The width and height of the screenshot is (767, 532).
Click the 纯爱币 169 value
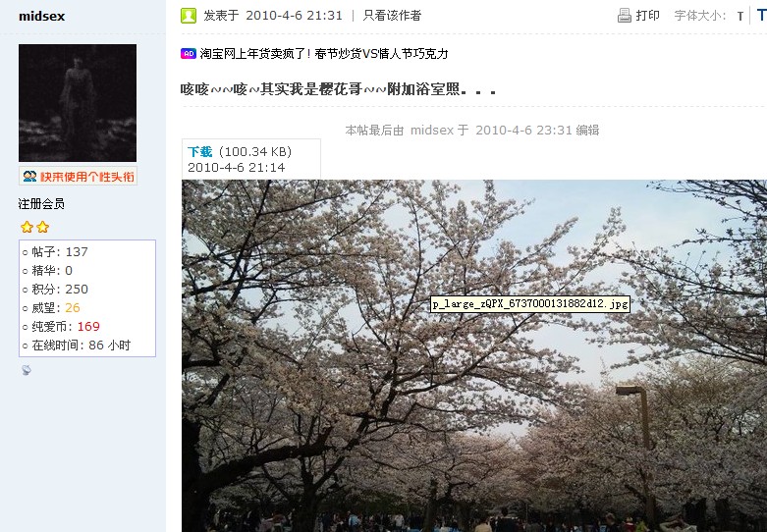point(88,327)
